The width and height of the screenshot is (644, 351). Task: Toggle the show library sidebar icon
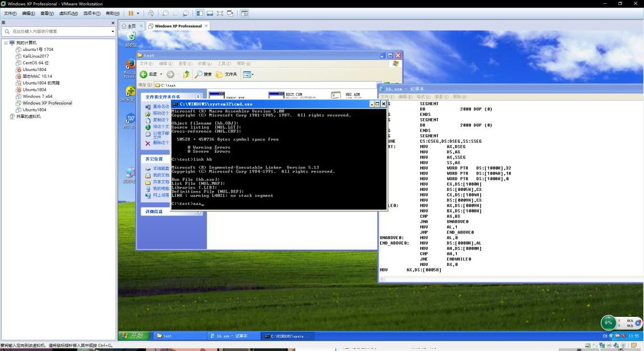[200, 13]
